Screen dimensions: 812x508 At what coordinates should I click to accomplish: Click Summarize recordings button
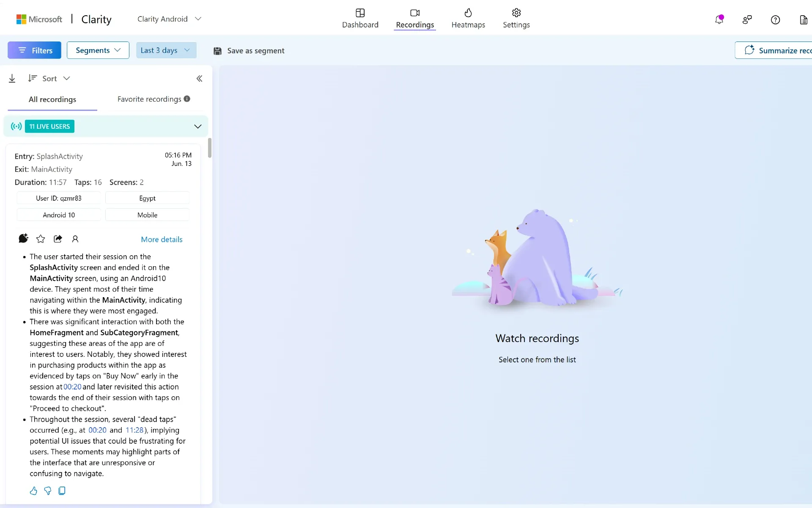[773, 50]
